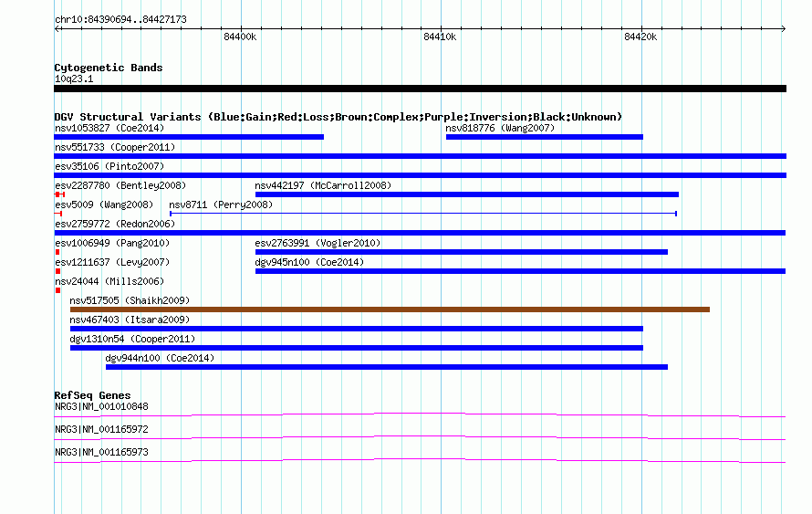Select NRG3|NM_001165973 gene label
The width and height of the screenshot is (812, 514).
pyautogui.click(x=101, y=452)
